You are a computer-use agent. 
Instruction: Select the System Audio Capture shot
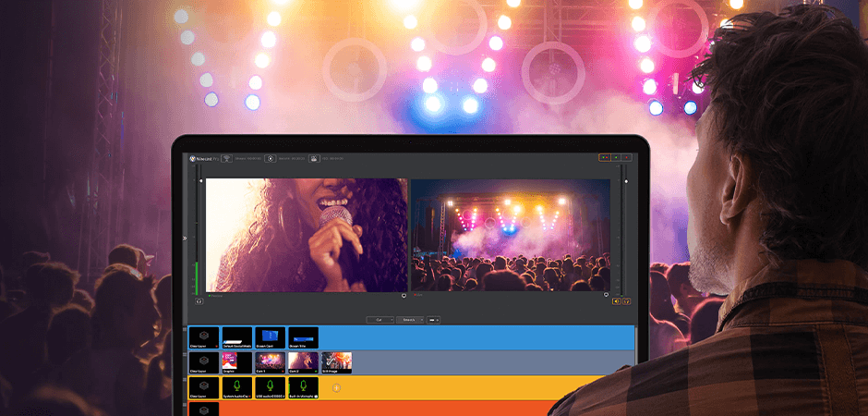point(237,387)
